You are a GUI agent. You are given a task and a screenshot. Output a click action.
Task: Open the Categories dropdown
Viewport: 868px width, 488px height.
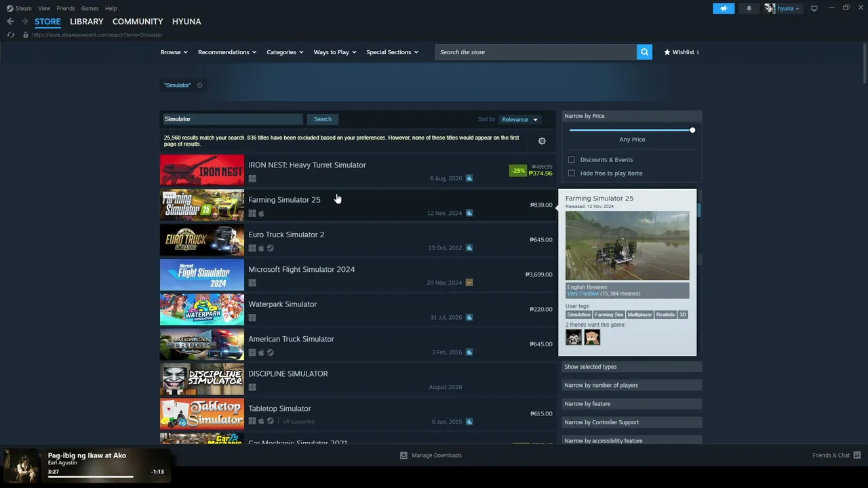click(x=285, y=52)
